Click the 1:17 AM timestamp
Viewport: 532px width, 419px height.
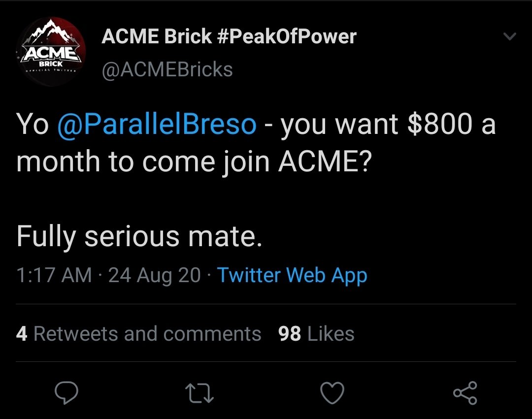(54, 275)
